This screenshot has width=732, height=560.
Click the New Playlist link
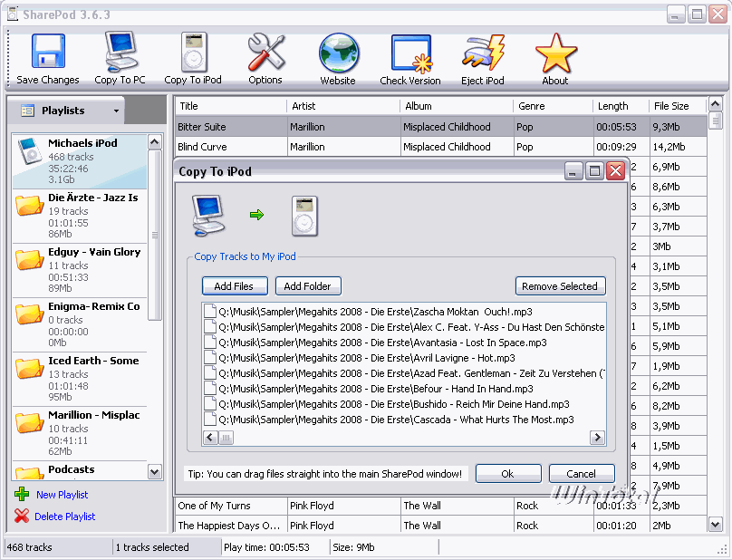(x=62, y=495)
